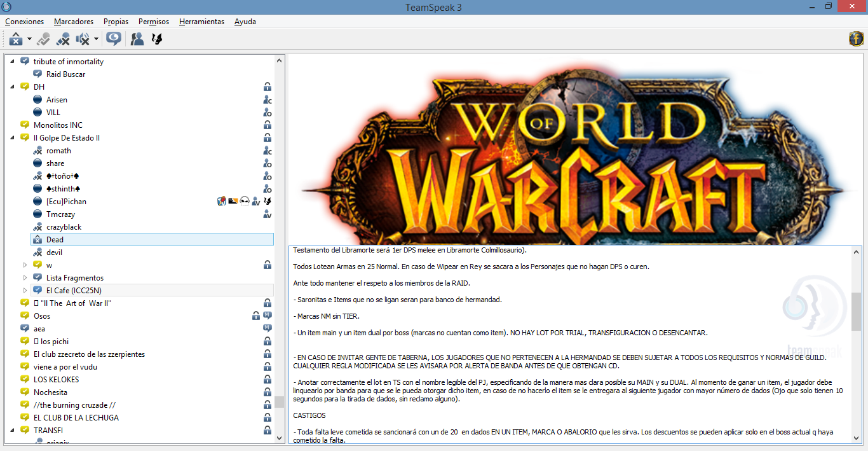
Task: Open the Ayuda menu
Action: tap(245, 22)
